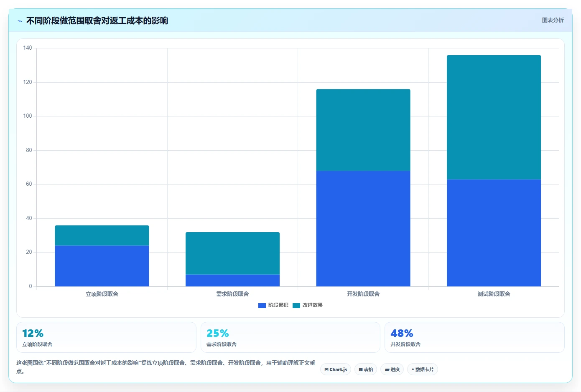This screenshot has width=581, height=392.
Task: Click the y-axis label 20
Action: coord(29,252)
